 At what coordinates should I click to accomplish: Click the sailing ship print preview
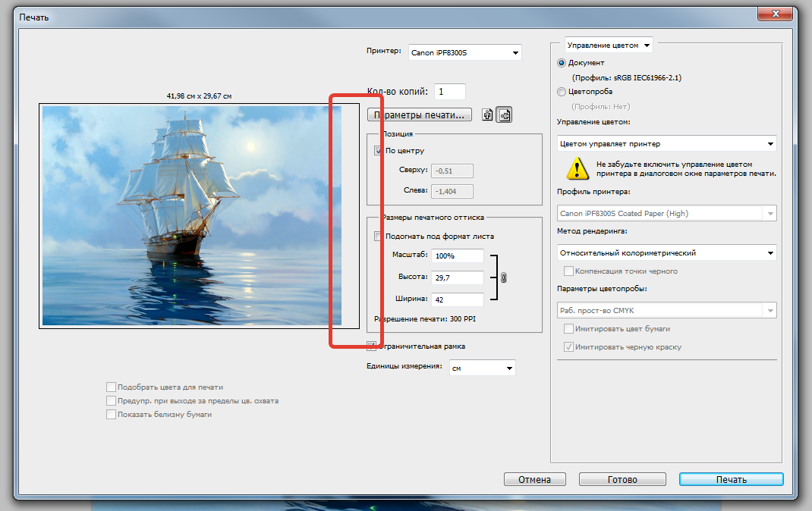click(191, 215)
